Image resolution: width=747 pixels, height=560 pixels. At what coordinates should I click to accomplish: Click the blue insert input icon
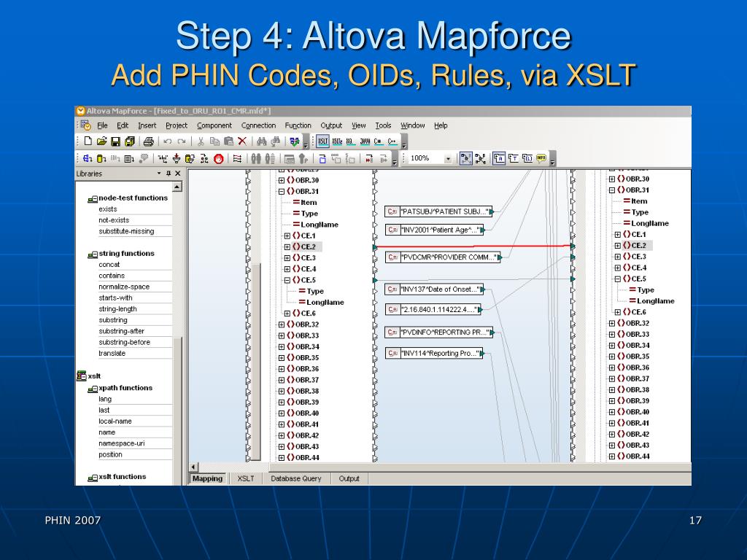[322, 158]
